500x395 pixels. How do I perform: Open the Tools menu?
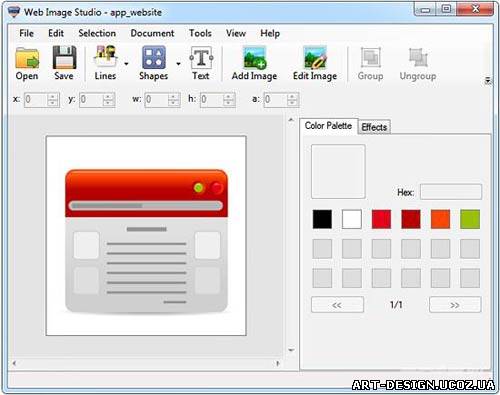pyautogui.click(x=200, y=33)
